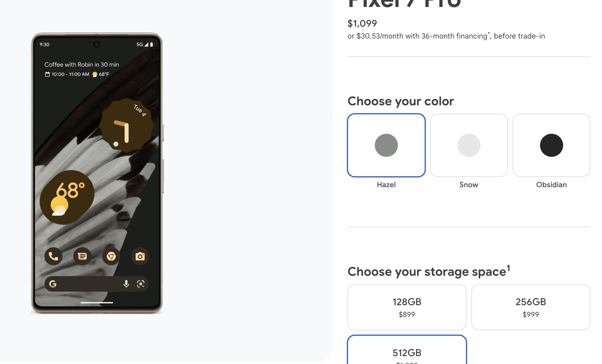Select the Hazel color option
The height and width of the screenshot is (364, 602).
[x=386, y=145]
